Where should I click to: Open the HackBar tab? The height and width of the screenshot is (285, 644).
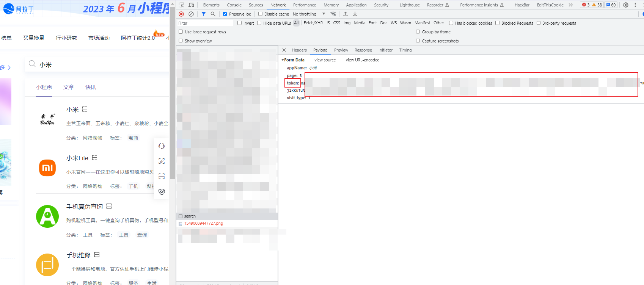click(522, 5)
